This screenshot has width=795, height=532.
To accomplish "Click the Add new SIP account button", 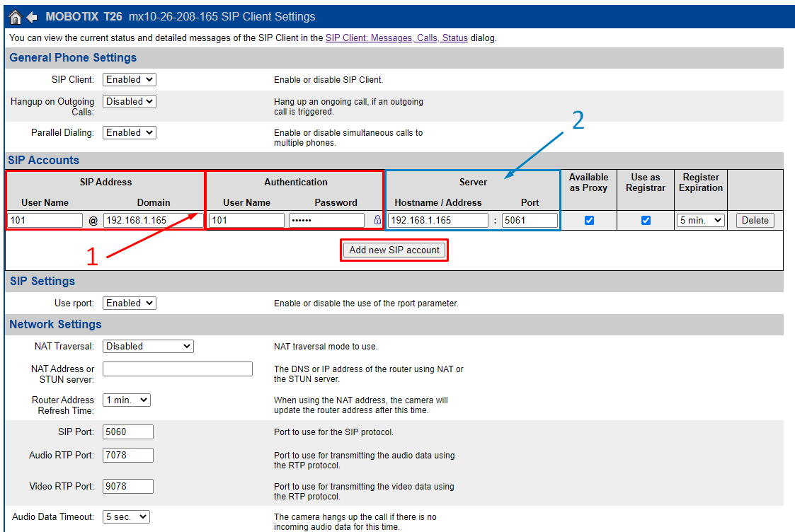I will 394,250.
